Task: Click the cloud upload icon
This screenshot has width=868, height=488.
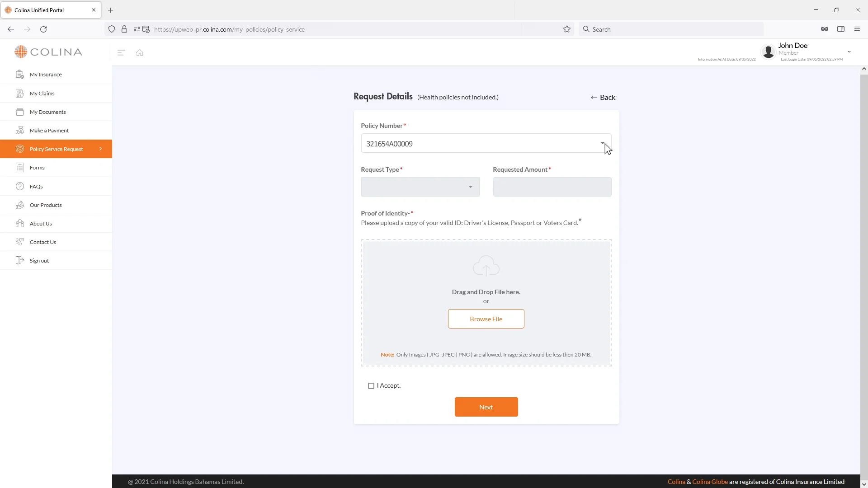Action: pyautogui.click(x=486, y=266)
